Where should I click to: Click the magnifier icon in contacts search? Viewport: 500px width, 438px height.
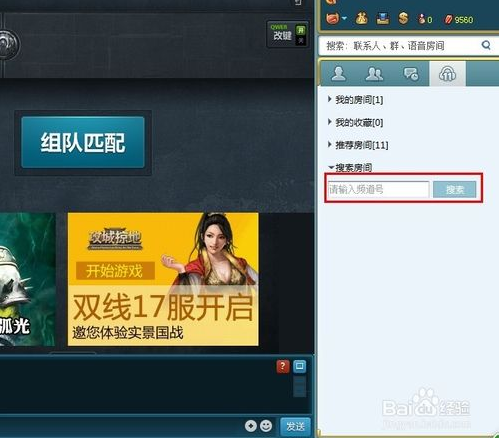click(x=486, y=45)
